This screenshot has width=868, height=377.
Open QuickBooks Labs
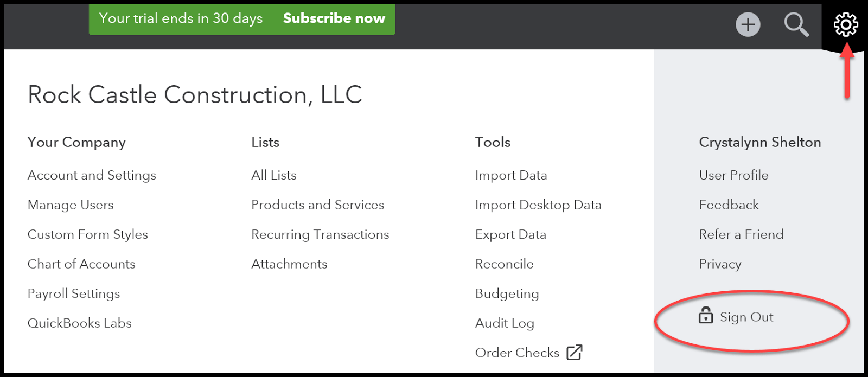(x=80, y=323)
